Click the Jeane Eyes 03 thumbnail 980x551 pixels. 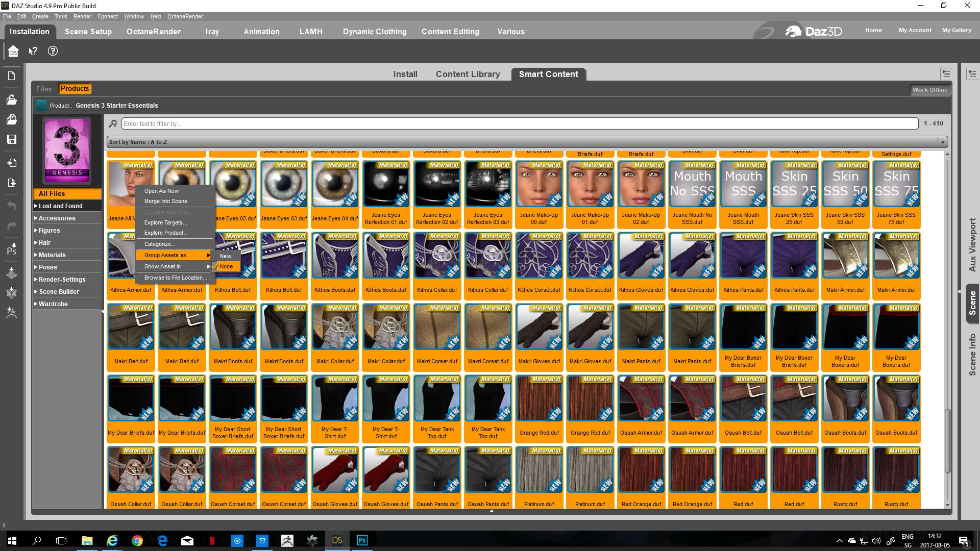coord(284,185)
